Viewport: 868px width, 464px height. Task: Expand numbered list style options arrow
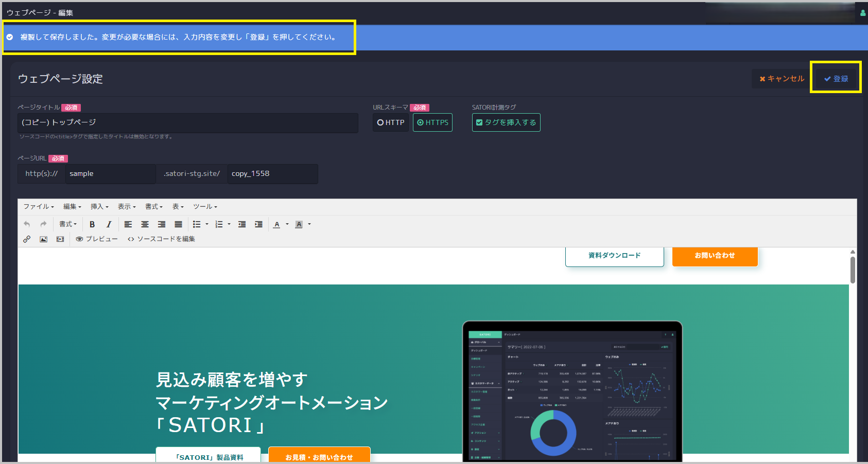(x=229, y=224)
